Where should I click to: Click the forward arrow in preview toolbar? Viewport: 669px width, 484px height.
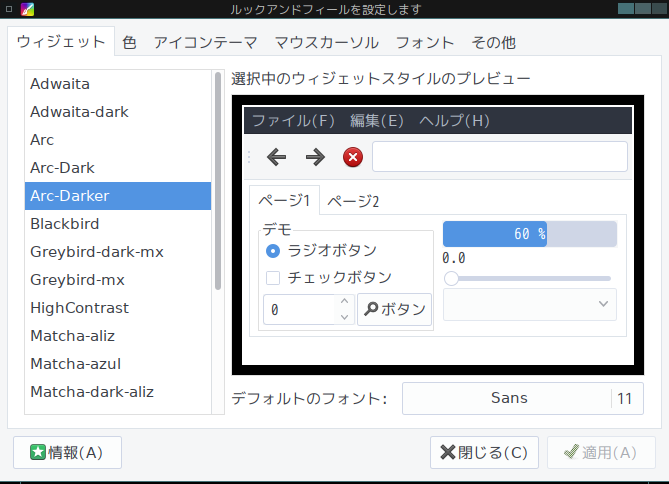point(315,157)
